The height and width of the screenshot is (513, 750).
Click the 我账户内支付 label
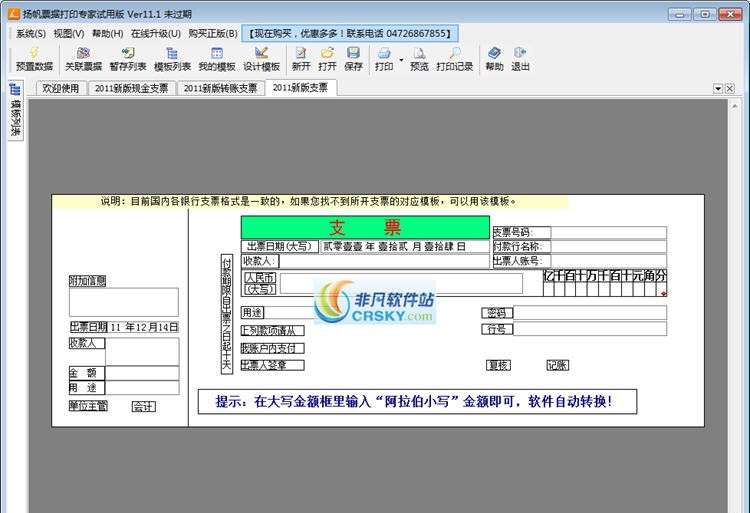click(x=272, y=349)
